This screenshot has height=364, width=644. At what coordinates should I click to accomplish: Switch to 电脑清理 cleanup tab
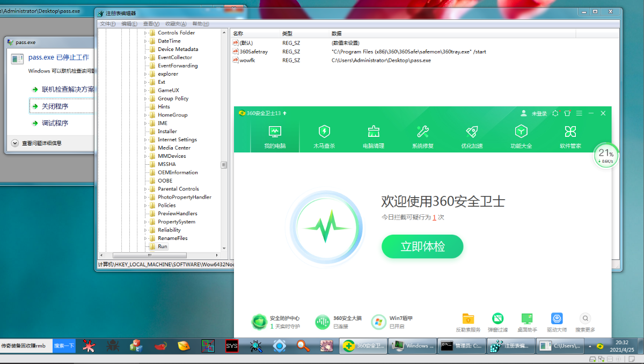(374, 137)
